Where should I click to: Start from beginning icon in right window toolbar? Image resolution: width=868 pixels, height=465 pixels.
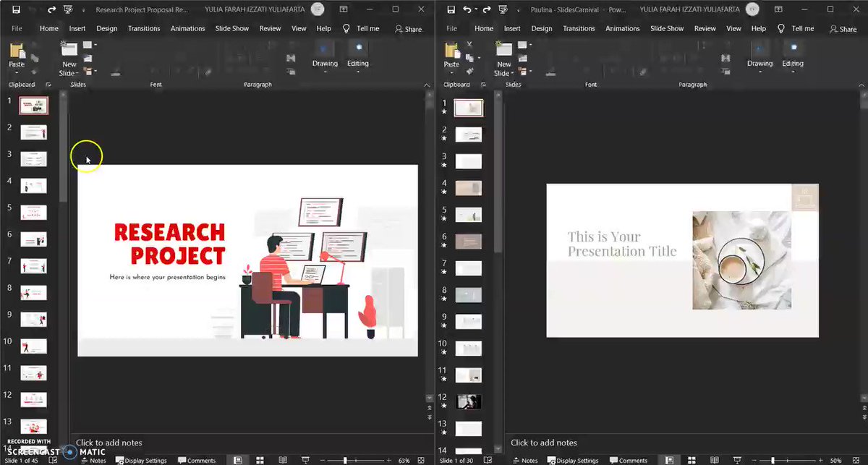[502, 9]
